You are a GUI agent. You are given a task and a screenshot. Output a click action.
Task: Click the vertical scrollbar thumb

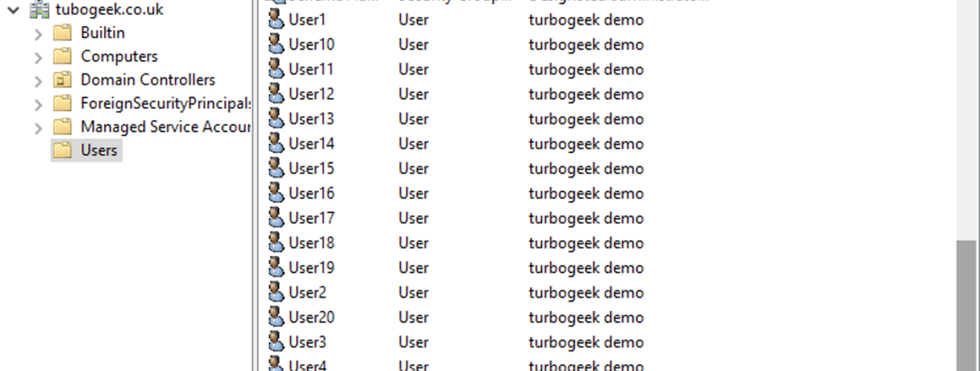[966, 304]
